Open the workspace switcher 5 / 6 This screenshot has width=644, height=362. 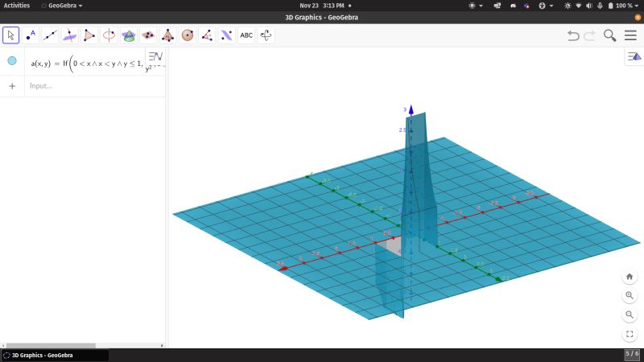point(633,354)
